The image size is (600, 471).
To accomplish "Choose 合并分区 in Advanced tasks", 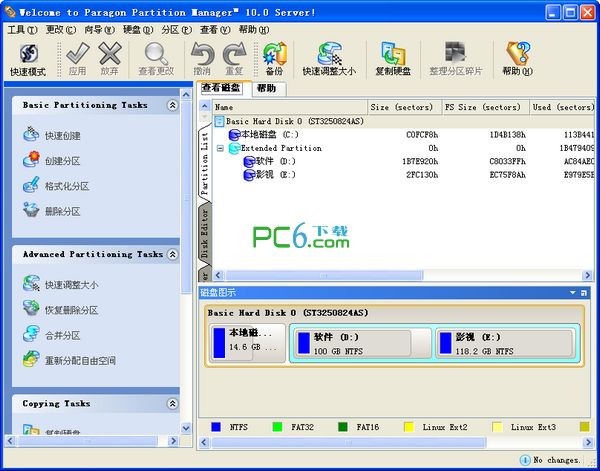I will coord(62,335).
